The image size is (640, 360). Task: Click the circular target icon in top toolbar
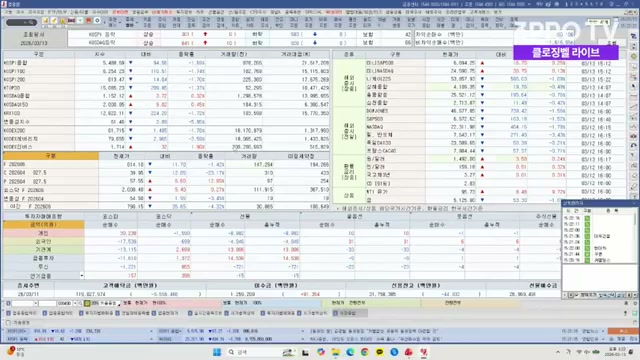tap(97, 20)
